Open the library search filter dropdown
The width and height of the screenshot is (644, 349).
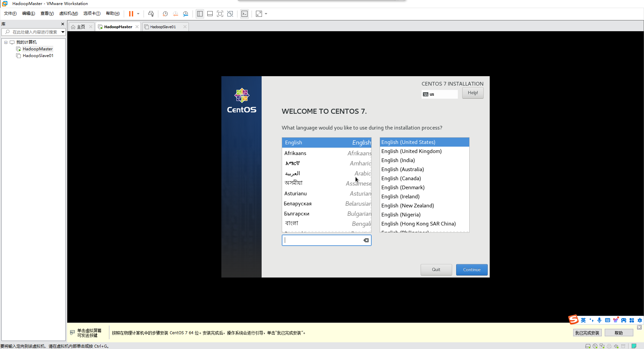[x=63, y=32]
